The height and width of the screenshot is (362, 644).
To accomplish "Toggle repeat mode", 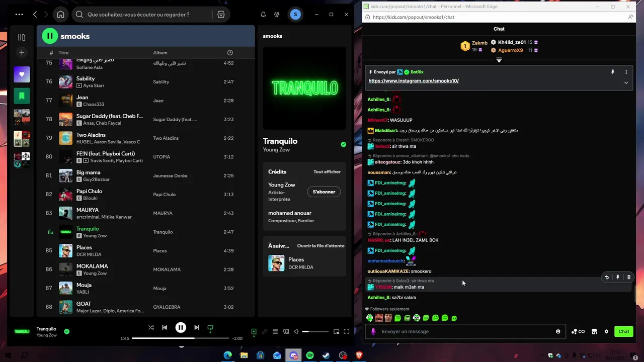I will point(210,327).
